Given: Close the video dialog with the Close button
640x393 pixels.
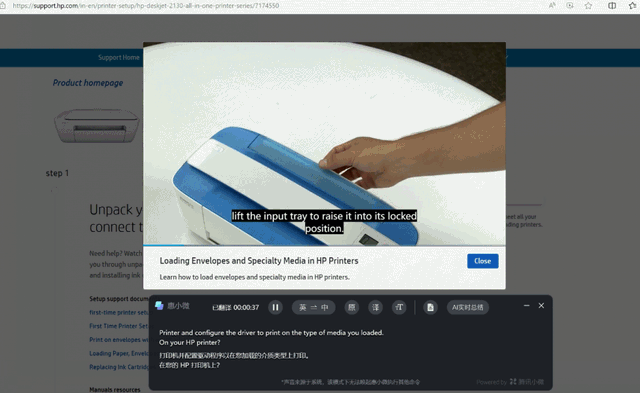Looking at the screenshot, I should point(482,261).
